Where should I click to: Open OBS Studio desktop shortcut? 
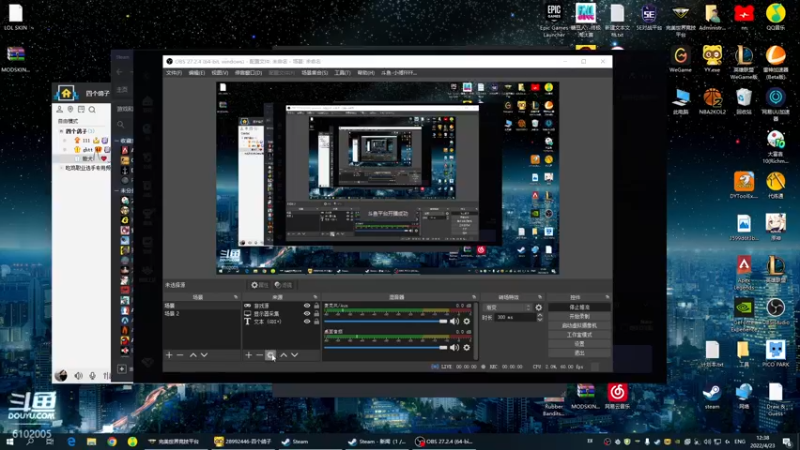click(x=776, y=311)
